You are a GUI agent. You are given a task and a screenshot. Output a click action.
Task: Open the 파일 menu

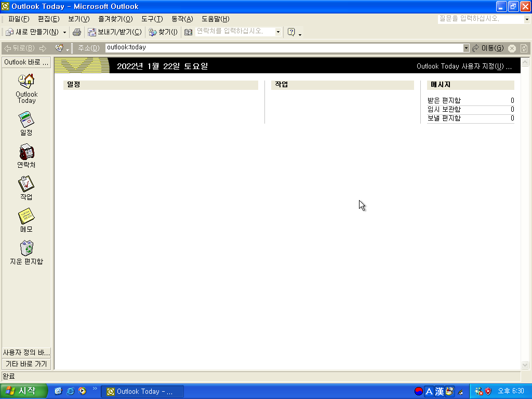point(19,19)
